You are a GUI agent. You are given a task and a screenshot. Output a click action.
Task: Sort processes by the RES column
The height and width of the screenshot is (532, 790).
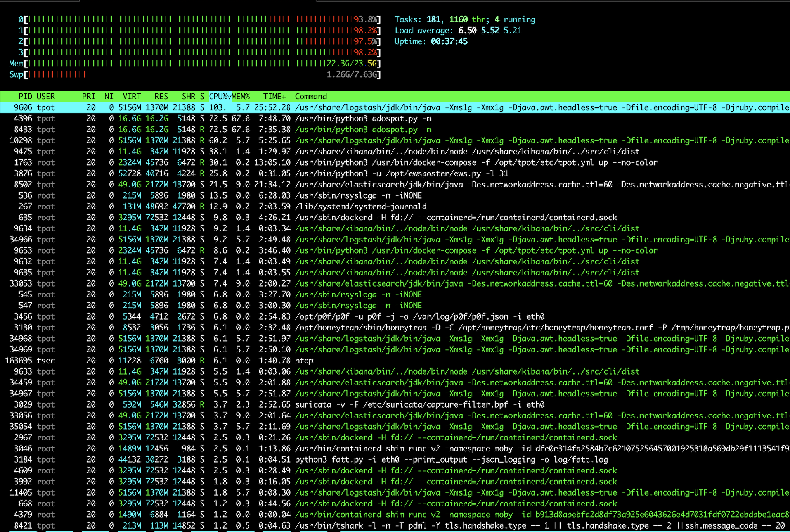pyautogui.click(x=161, y=96)
